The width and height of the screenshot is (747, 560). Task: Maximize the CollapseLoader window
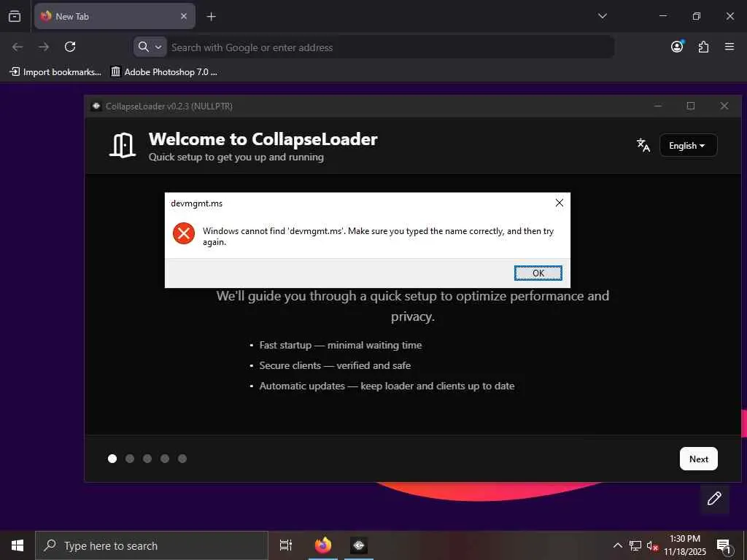point(691,106)
